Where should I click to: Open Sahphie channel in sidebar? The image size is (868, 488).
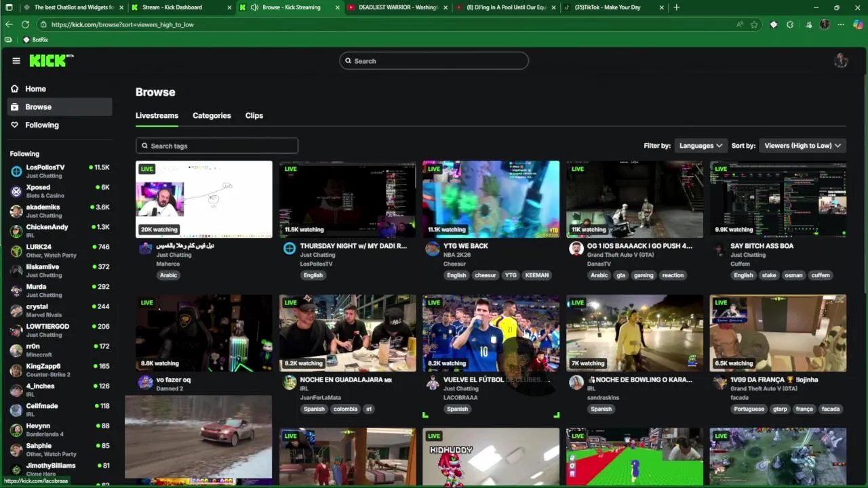click(x=60, y=449)
